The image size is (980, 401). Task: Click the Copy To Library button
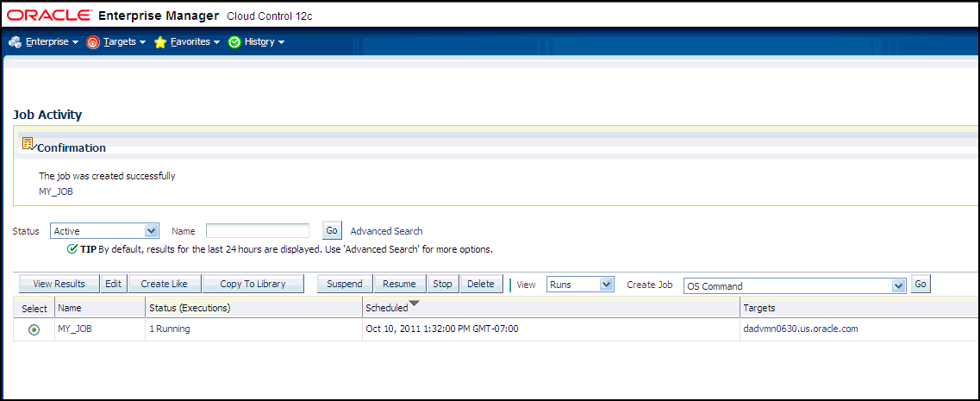pos(253,284)
